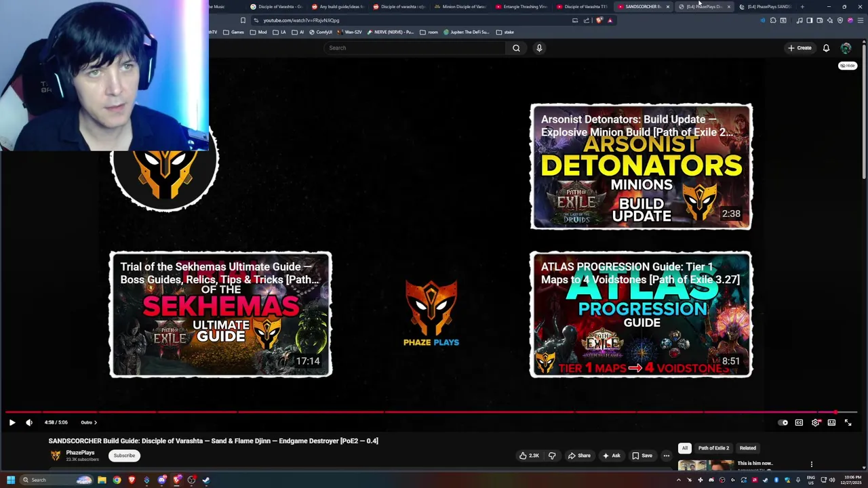Screen dimensions: 868x488
Task: Open YouTube account avatar menu
Action: click(846, 48)
